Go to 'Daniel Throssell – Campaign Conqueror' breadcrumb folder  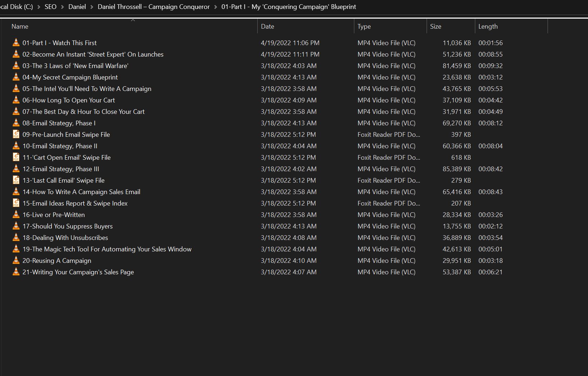(x=154, y=7)
